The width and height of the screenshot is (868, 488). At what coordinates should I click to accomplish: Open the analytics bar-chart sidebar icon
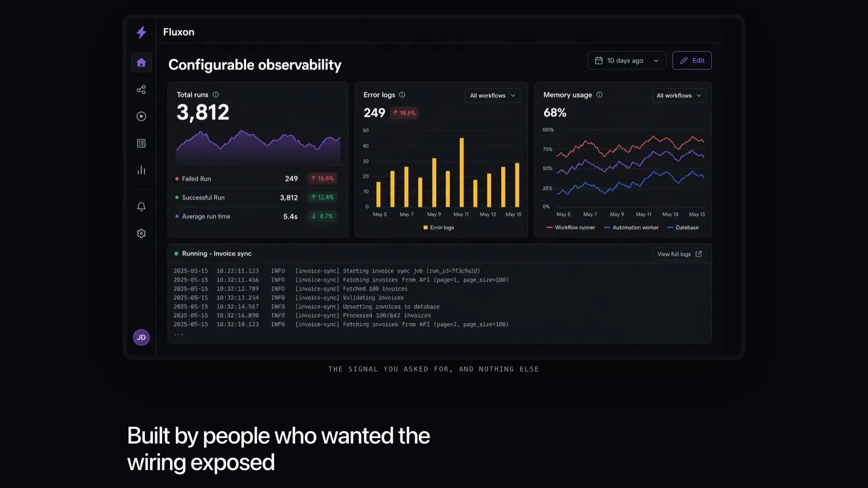coord(141,170)
